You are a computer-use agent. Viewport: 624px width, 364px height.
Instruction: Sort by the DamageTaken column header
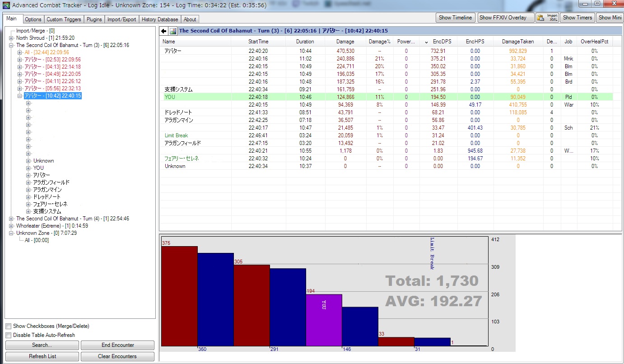pyautogui.click(x=518, y=42)
